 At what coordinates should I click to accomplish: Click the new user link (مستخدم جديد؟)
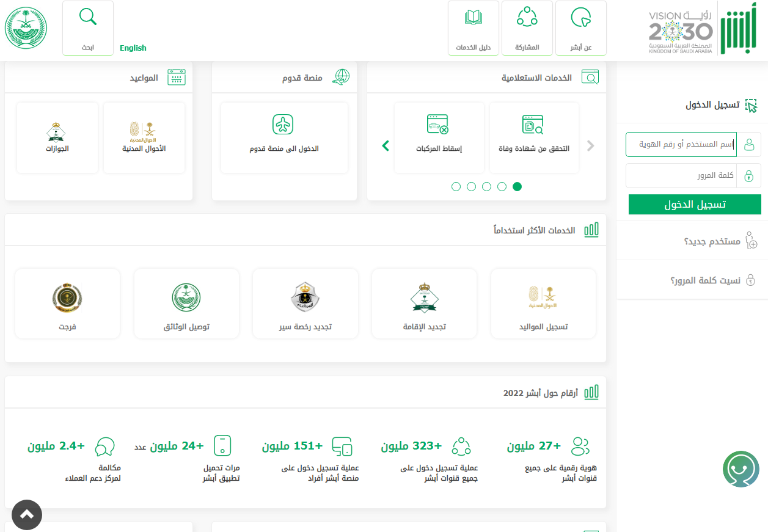(712, 241)
